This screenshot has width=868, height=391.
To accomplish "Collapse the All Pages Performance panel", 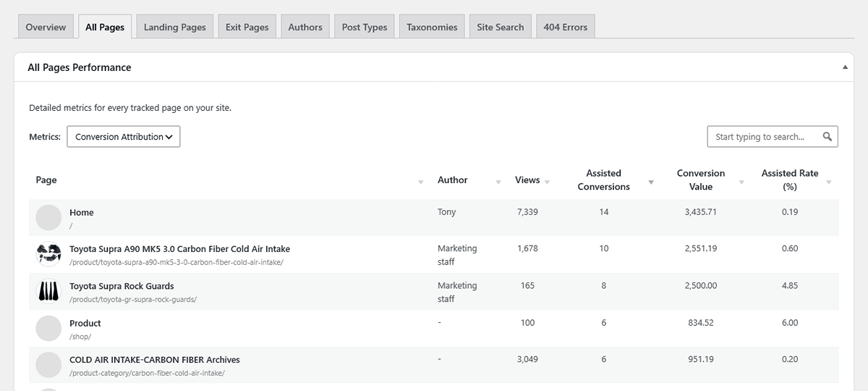I will [x=845, y=67].
